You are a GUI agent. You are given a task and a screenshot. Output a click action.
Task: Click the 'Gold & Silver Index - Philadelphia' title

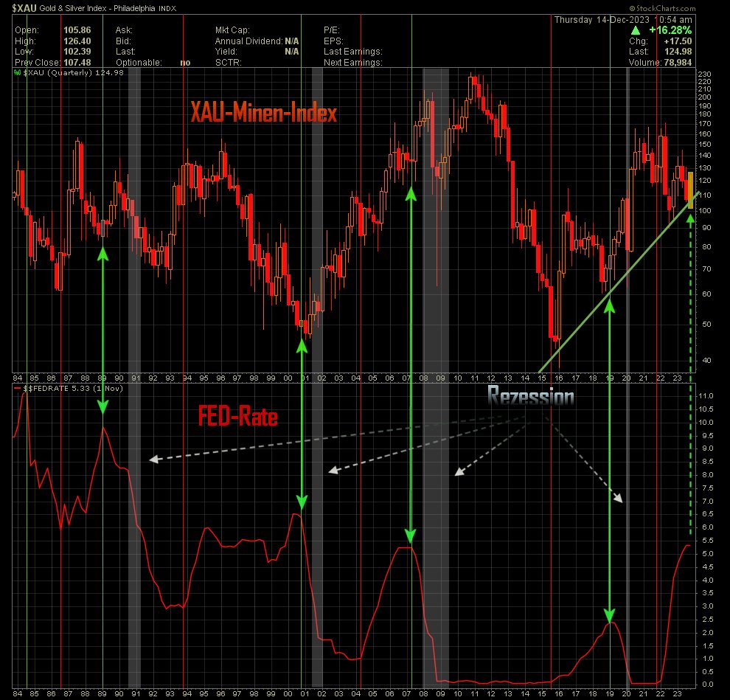coord(99,8)
